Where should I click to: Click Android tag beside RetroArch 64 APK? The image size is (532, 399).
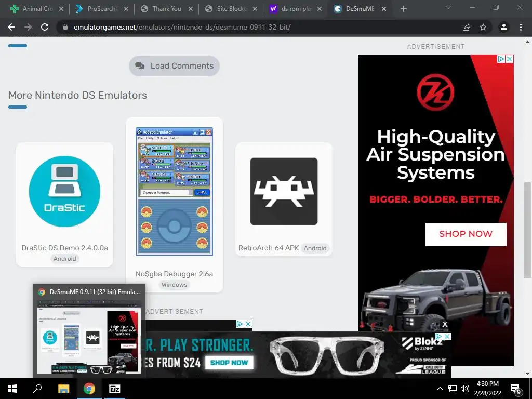315,248
